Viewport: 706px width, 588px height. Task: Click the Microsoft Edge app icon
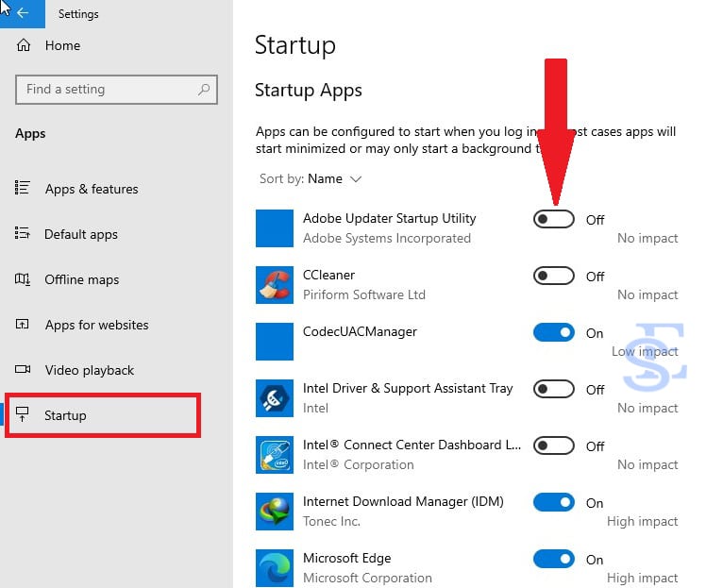point(275,567)
